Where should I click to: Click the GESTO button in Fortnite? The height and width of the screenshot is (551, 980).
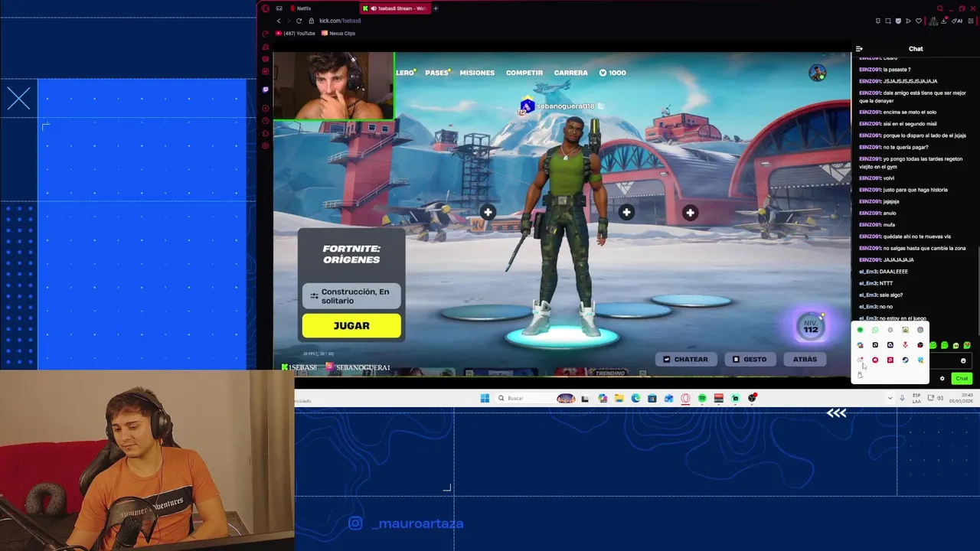[x=750, y=359]
